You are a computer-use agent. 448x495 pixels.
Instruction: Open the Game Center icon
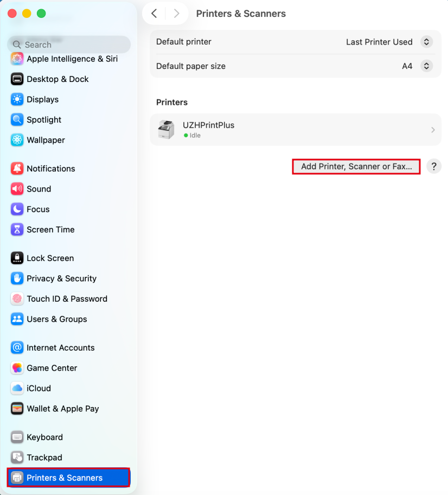pos(17,368)
